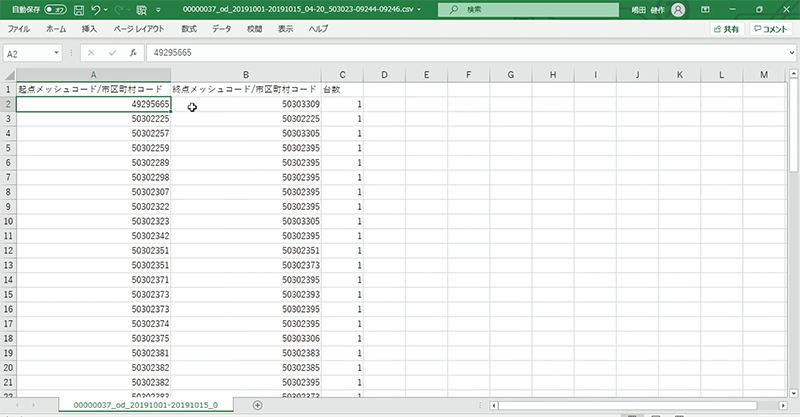Switch to the データ ribbon tab
Screen dimensions: 800x417
[221, 30]
